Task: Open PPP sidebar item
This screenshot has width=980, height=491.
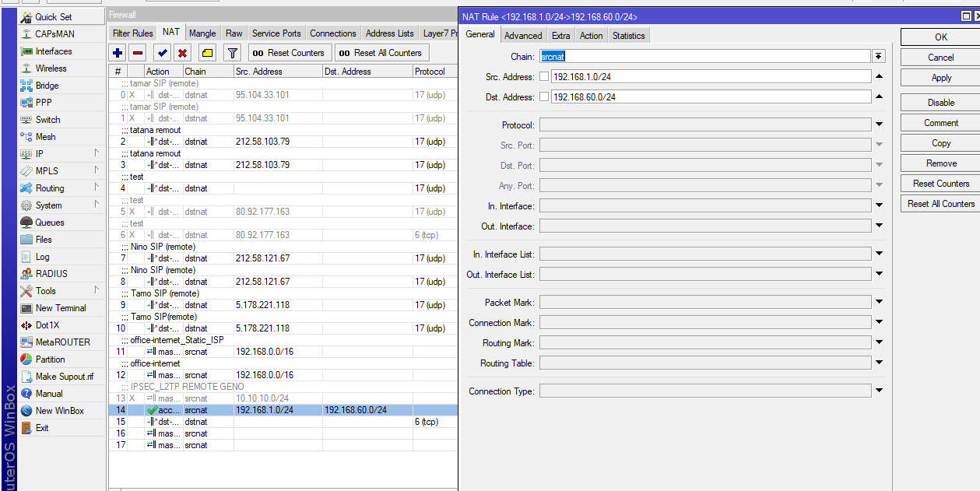Action: tap(61, 103)
